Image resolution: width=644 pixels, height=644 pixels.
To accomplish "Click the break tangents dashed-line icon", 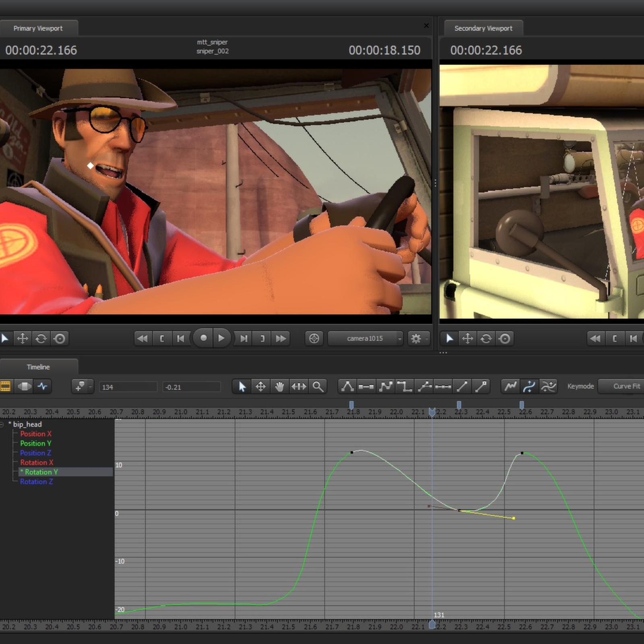I will point(443,386).
